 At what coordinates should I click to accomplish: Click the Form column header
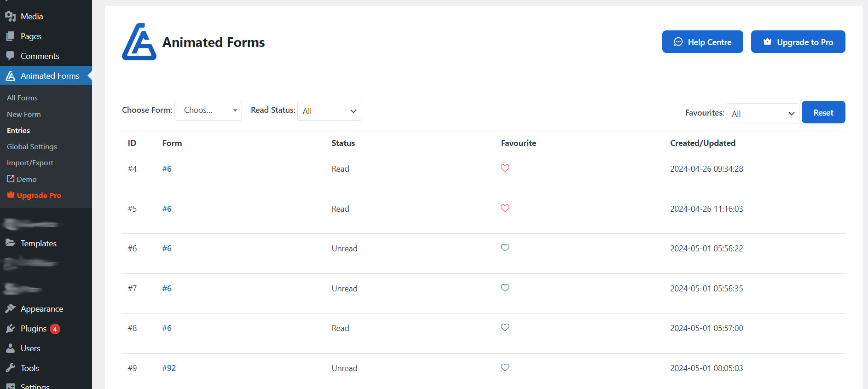coord(172,143)
